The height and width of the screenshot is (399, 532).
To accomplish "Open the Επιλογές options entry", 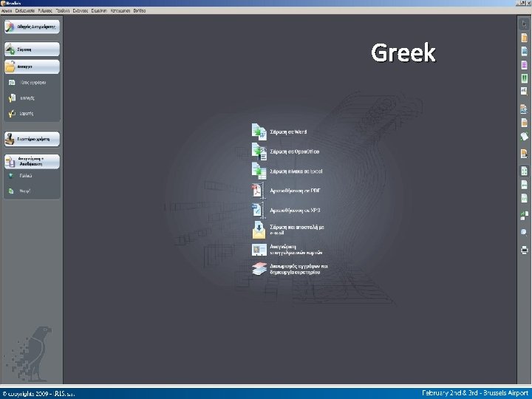I will coord(22,98).
